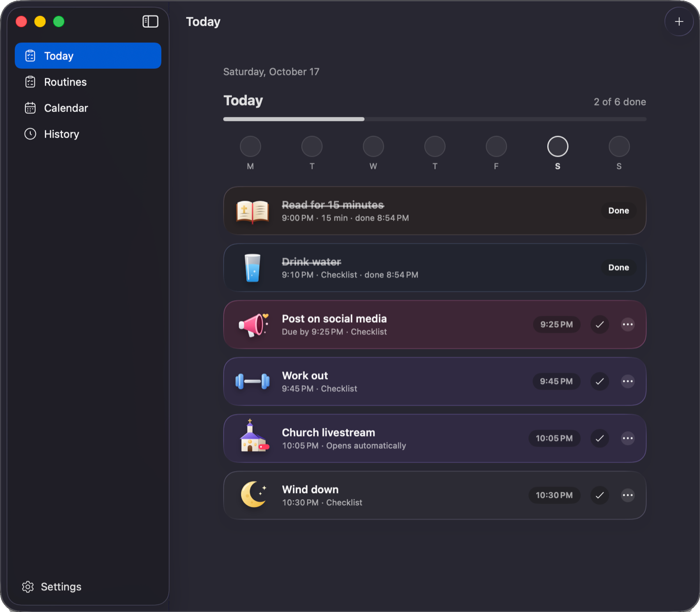
Task: Click the '2 of 6 done' counter
Action: pyautogui.click(x=620, y=102)
